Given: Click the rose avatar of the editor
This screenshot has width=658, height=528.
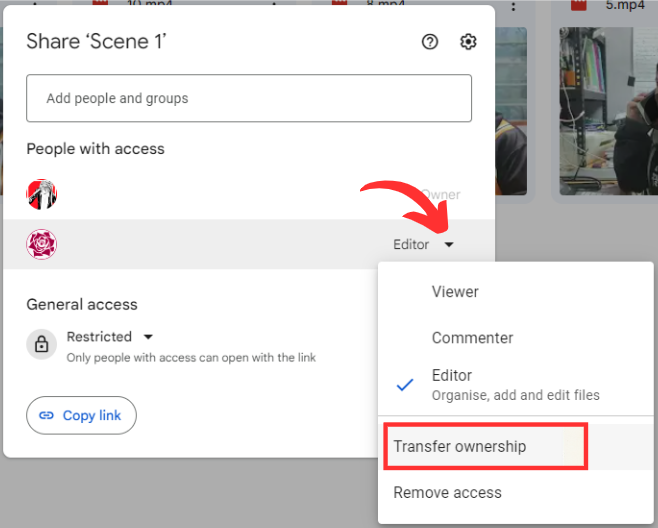Looking at the screenshot, I should (x=41, y=244).
